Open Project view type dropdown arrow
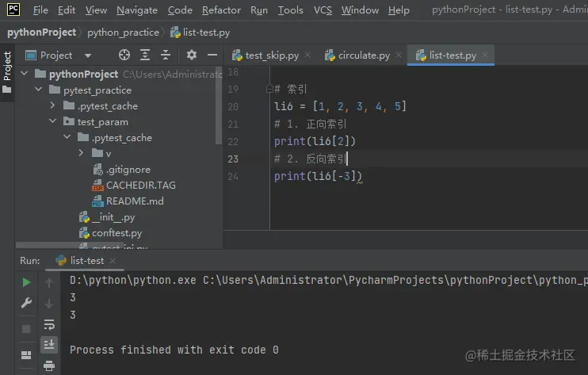This screenshot has width=588, height=375. click(88, 55)
